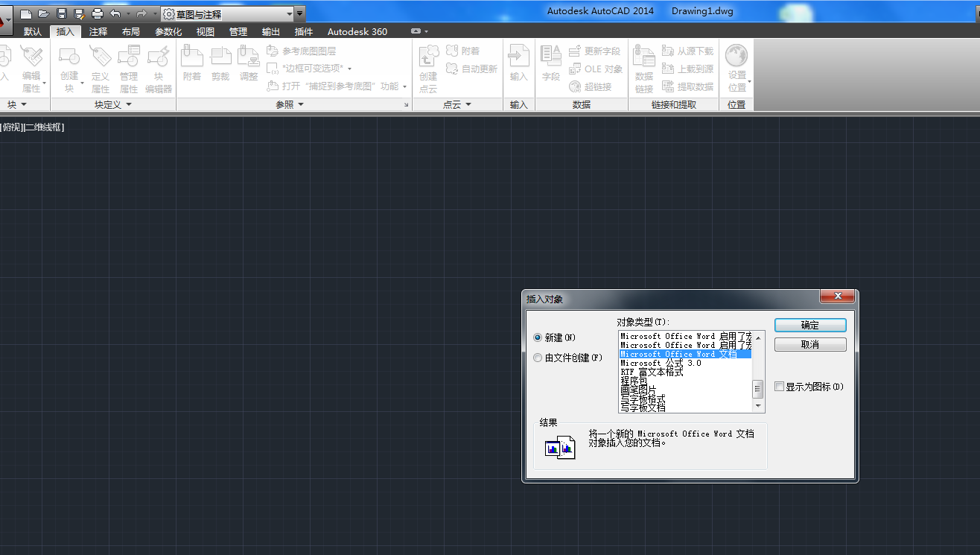Click the 编辑属性 edit attributes icon
The image size is (980, 555).
coord(31,56)
